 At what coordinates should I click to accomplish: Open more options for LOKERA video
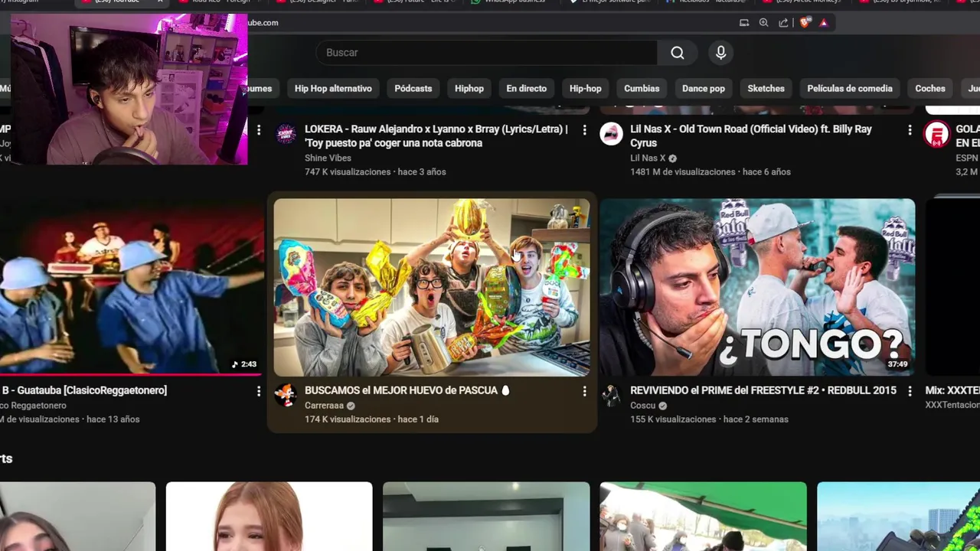click(584, 131)
